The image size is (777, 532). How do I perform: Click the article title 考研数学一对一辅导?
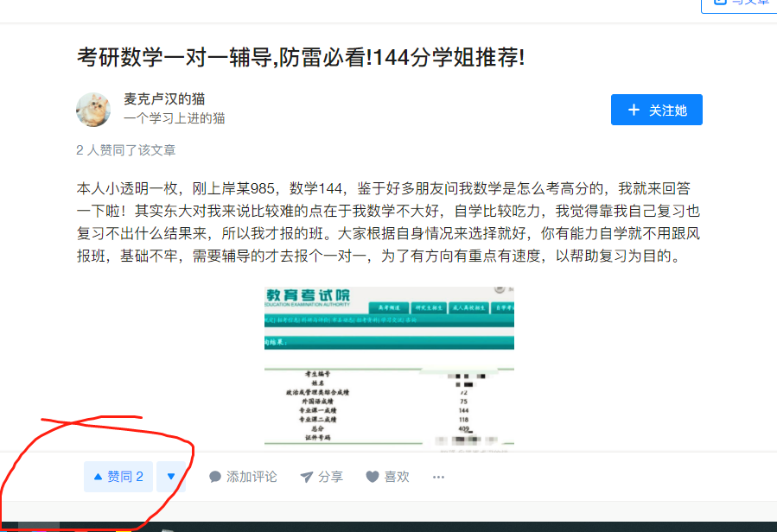301,57
